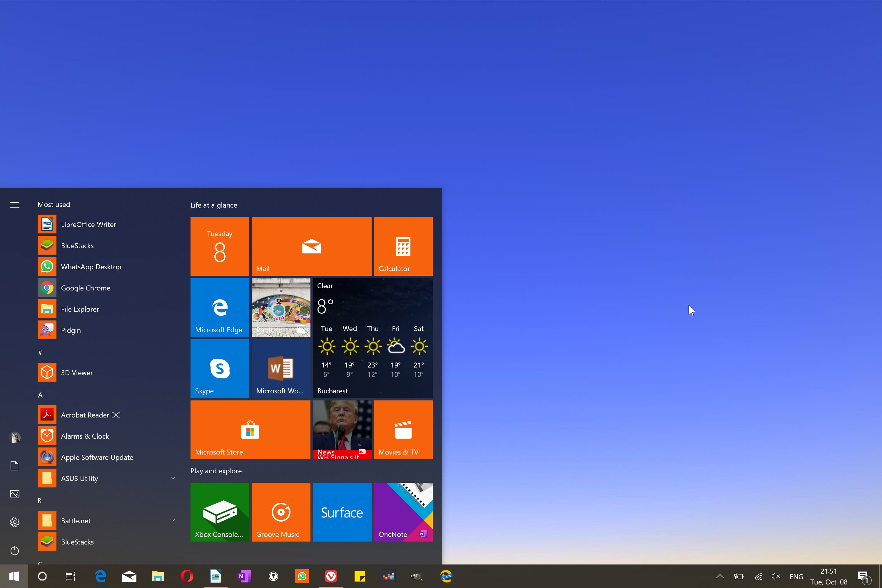Open the News tile
The width and height of the screenshot is (882, 588).
pyautogui.click(x=342, y=430)
